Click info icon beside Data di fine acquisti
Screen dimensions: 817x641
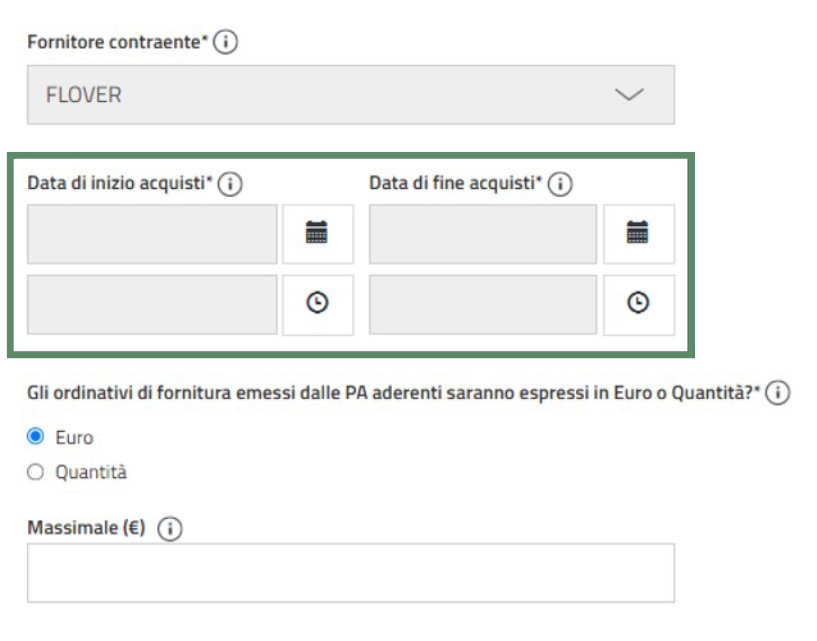pyautogui.click(x=559, y=184)
